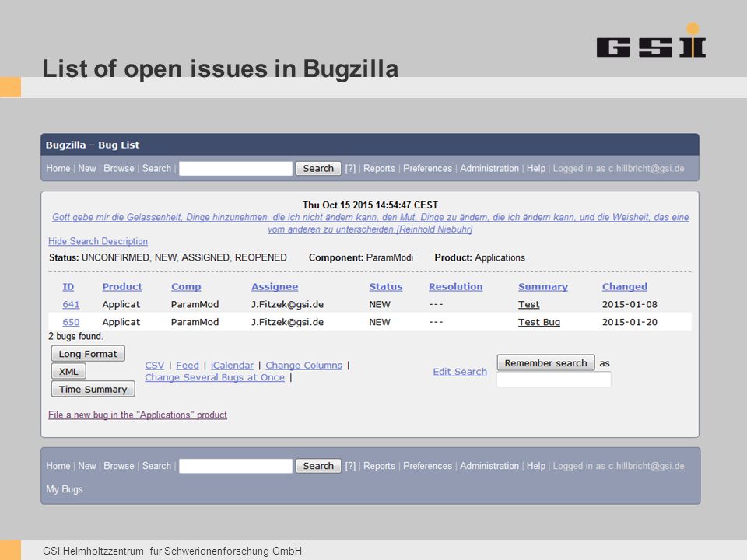Click the Edit Search link

[x=460, y=372]
